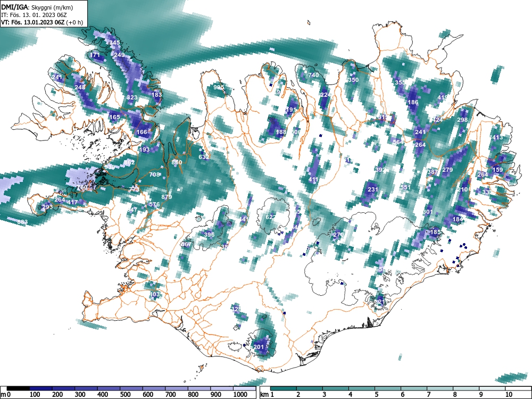
Task: Click the 708 visibility value on the map
Action: (154, 174)
